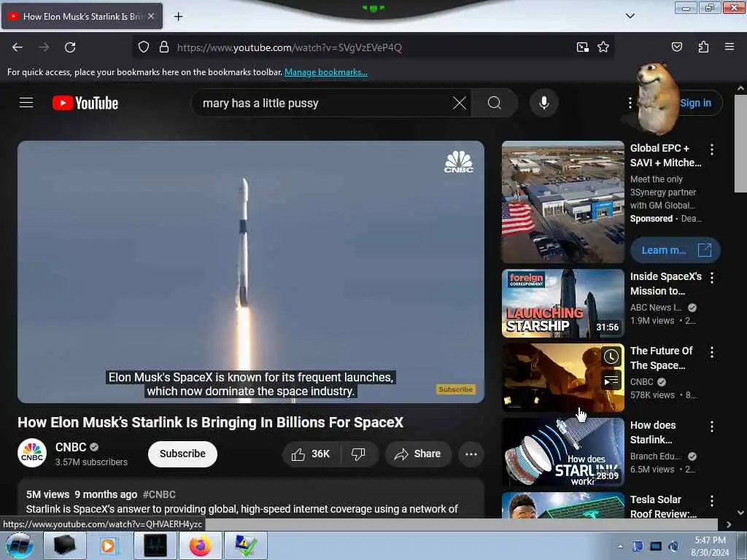This screenshot has width=747, height=560.
Task: Focus the YouTube search input field
Action: pyautogui.click(x=324, y=103)
